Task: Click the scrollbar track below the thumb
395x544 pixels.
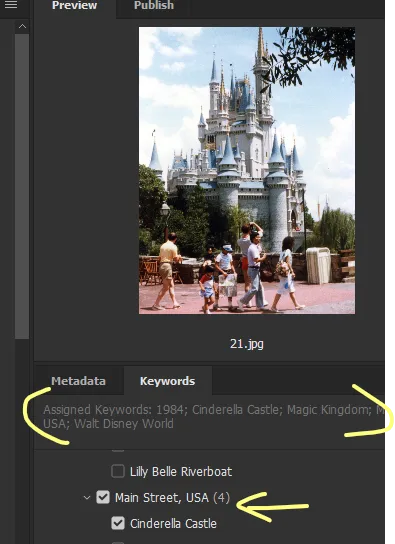Action: (22, 441)
